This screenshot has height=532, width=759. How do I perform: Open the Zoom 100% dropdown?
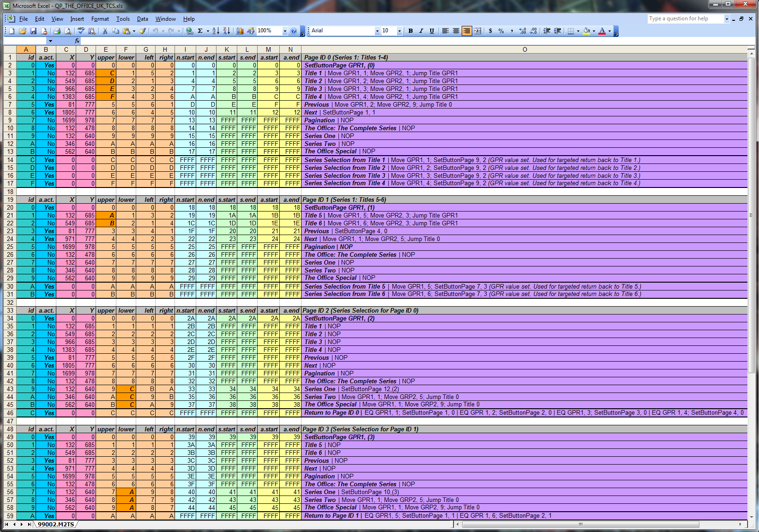click(x=285, y=31)
